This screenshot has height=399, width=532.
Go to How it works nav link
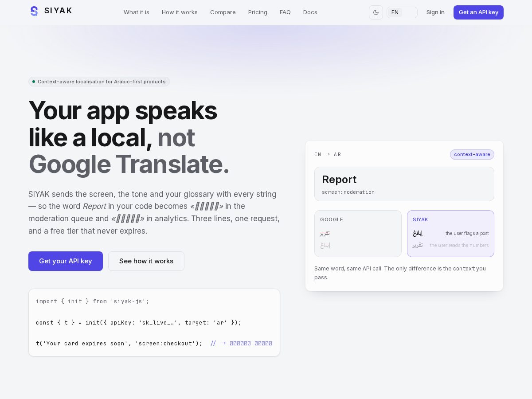coord(180,12)
